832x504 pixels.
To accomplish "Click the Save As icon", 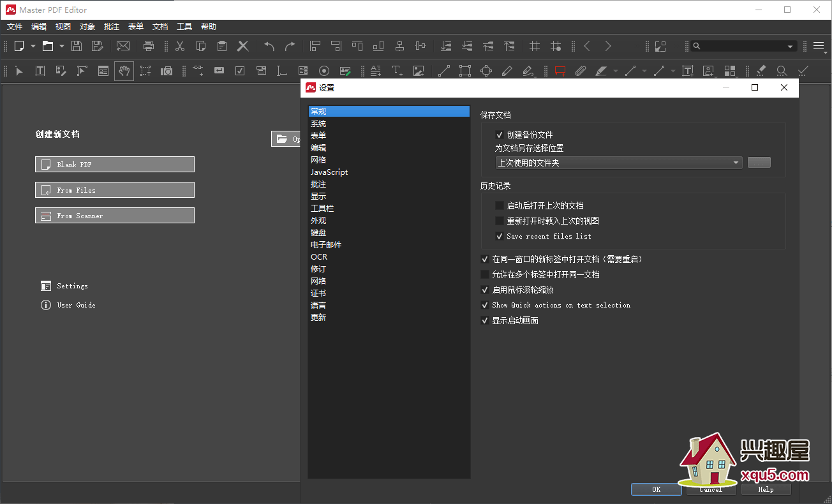I will click(x=97, y=46).
